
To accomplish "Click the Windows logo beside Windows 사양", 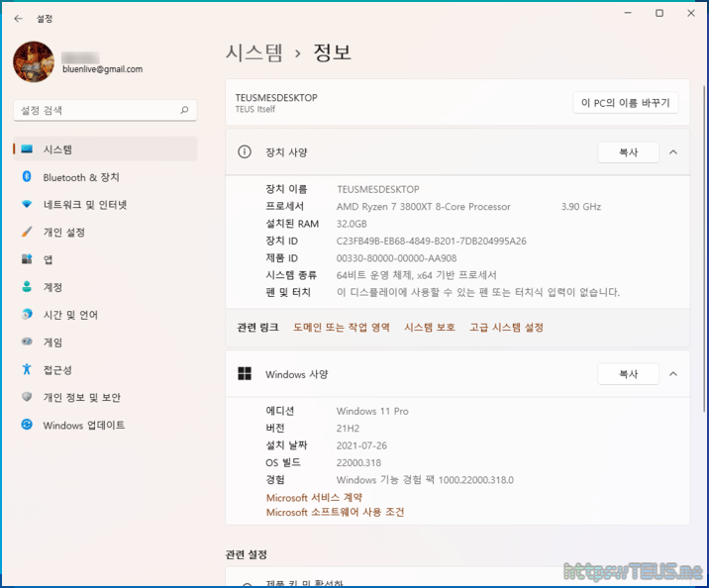I will click(245, 374).
